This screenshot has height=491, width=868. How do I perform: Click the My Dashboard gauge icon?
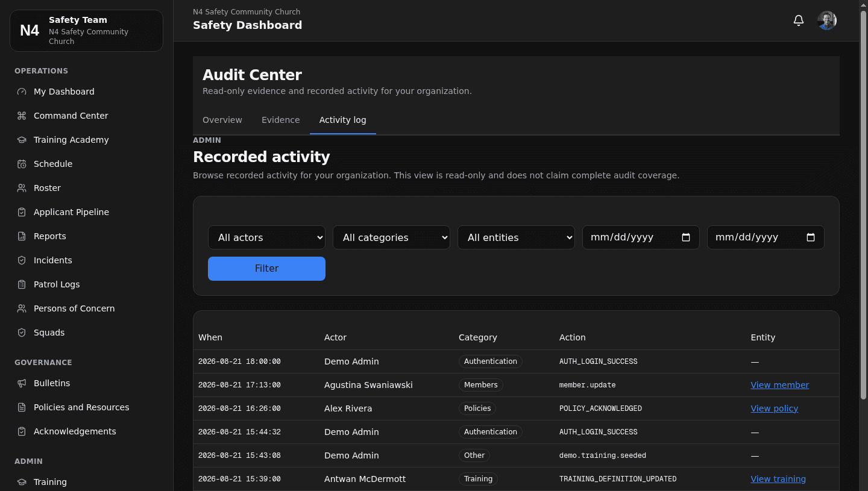[x=22, y=92]
